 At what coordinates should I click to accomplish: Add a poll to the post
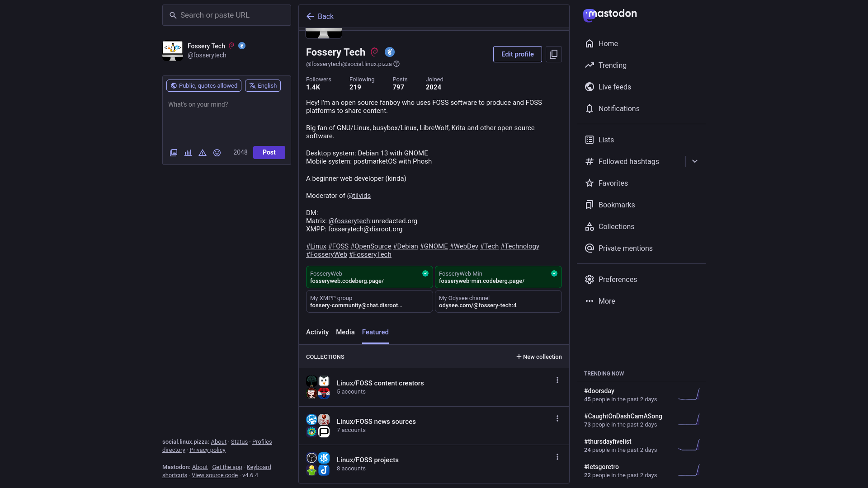[188, 153]
